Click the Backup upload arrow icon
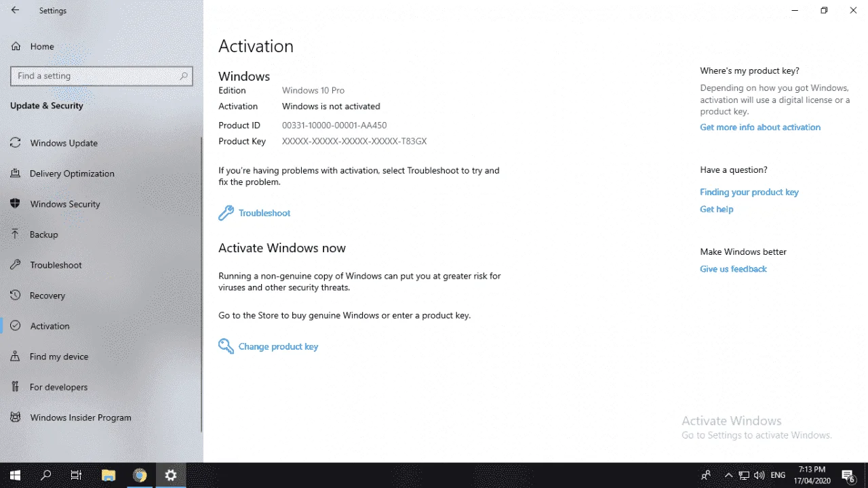Viewport: 868px width, 488px height. [x=15, y=235]
